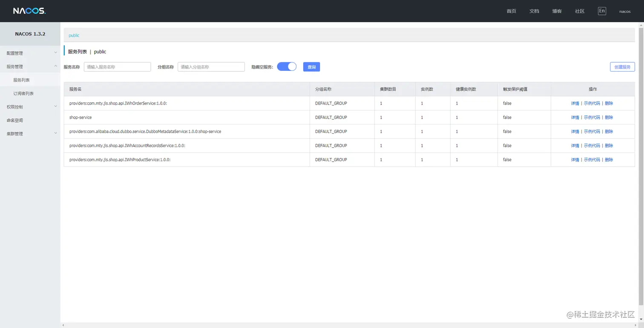Image resolution: width=644 pixels, height=328 pixels.
Task: Click the NACOS logo
Action: point(29,11)
